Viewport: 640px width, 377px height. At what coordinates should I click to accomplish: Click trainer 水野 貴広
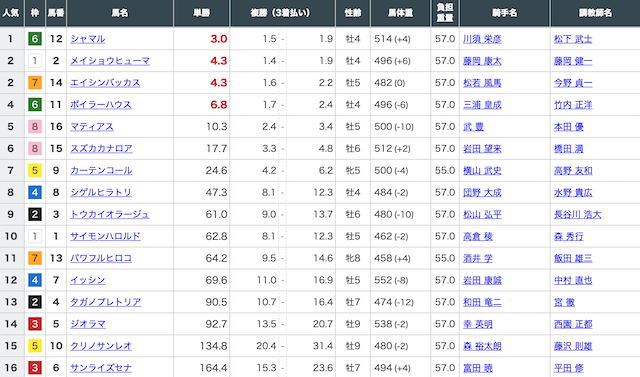click(x=573, y=193)
